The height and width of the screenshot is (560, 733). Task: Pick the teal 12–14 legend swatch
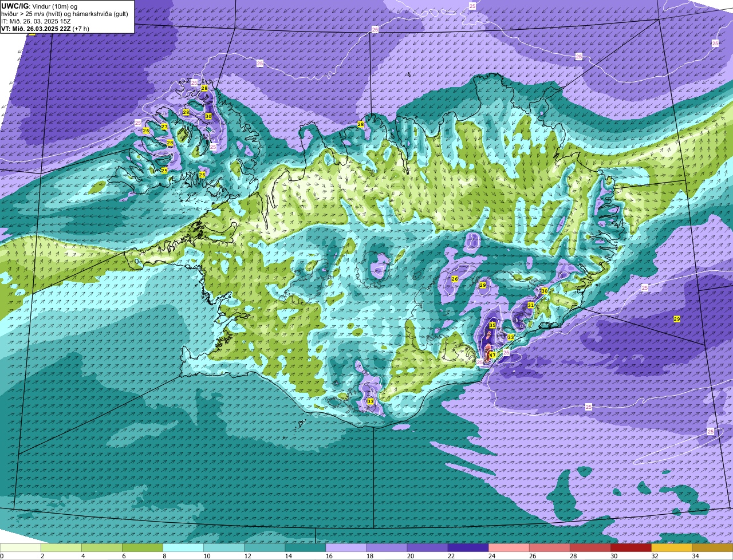(x=265, y=548)
